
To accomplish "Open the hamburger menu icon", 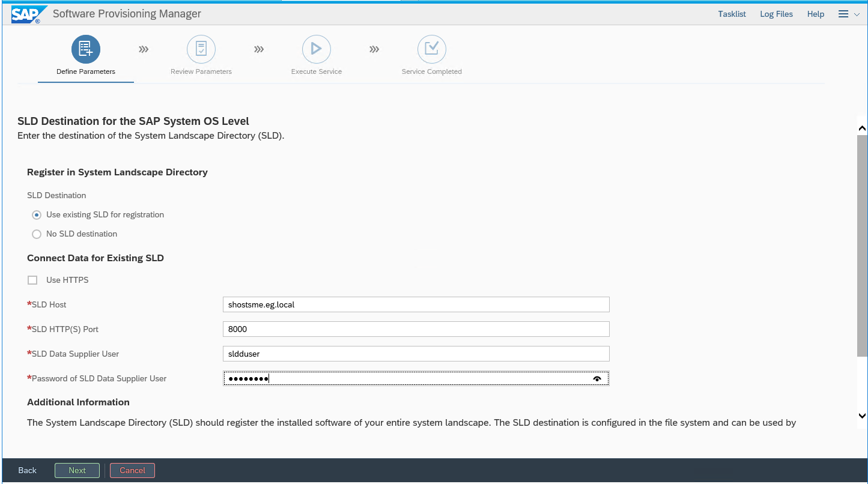I will coord(843,14).
